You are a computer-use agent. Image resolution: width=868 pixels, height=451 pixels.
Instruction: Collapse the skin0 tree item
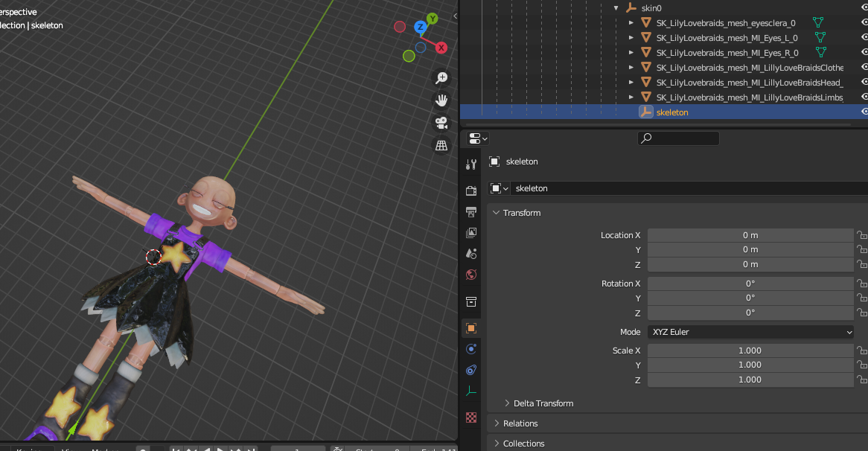coord(616,8)
